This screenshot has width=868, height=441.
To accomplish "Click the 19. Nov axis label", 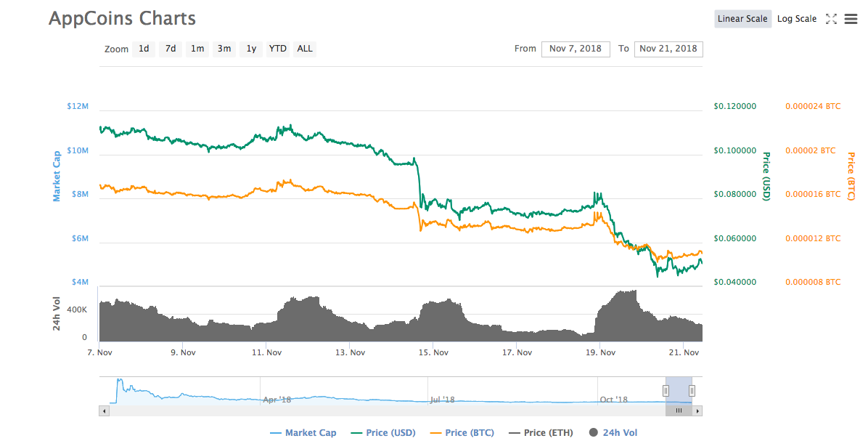I will pyautogui.click(x=601, y=352).
